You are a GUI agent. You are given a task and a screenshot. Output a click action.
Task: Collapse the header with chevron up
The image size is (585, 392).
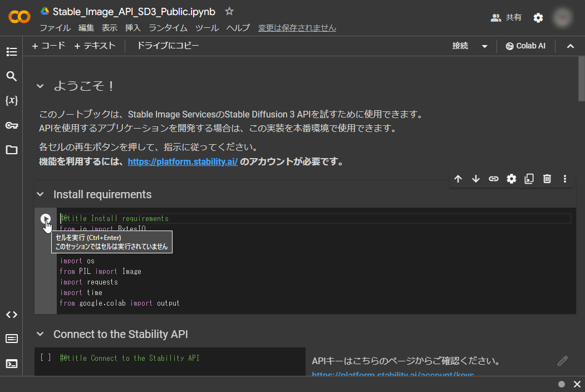click(x=571, y=46)
